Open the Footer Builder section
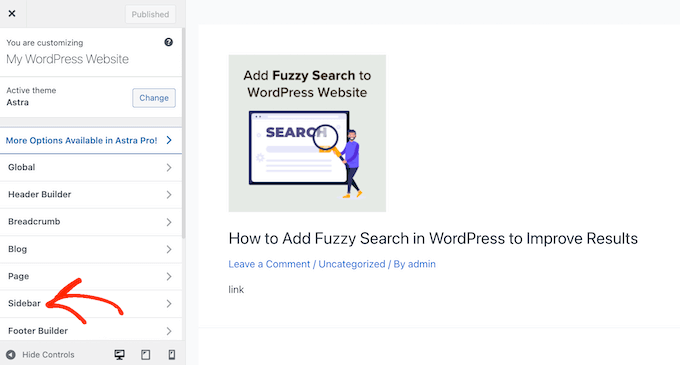 pyautogui.click(x=91, y=331)
